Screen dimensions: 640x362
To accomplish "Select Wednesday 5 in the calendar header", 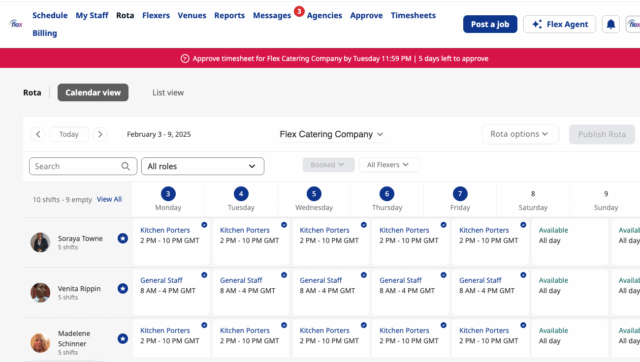I will click(x=314, y=200).
